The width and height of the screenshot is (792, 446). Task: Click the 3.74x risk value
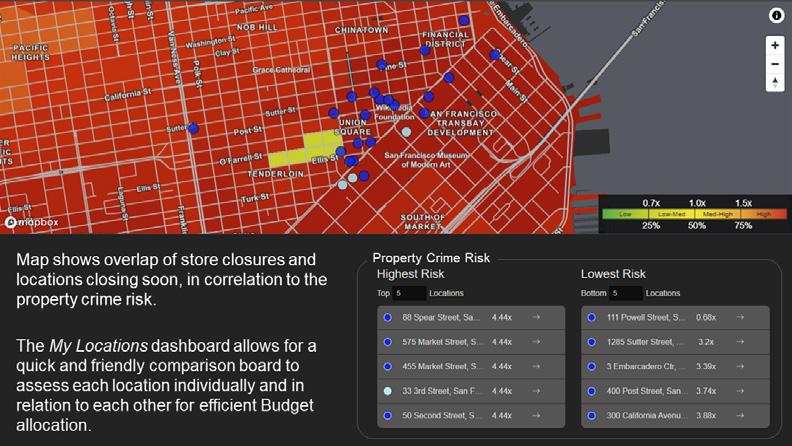click(706, 391)
